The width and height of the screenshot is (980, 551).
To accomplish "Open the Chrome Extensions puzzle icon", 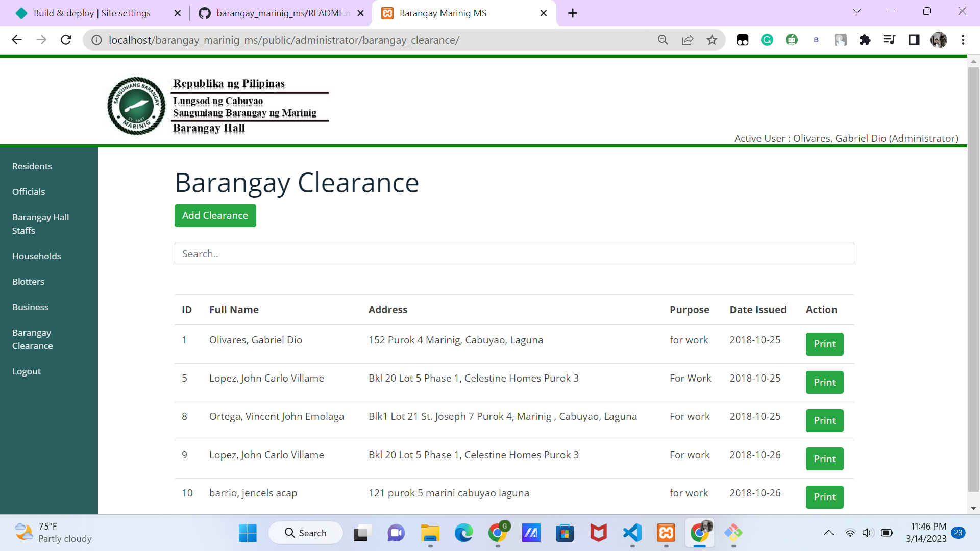I will [x=865, y=40].
